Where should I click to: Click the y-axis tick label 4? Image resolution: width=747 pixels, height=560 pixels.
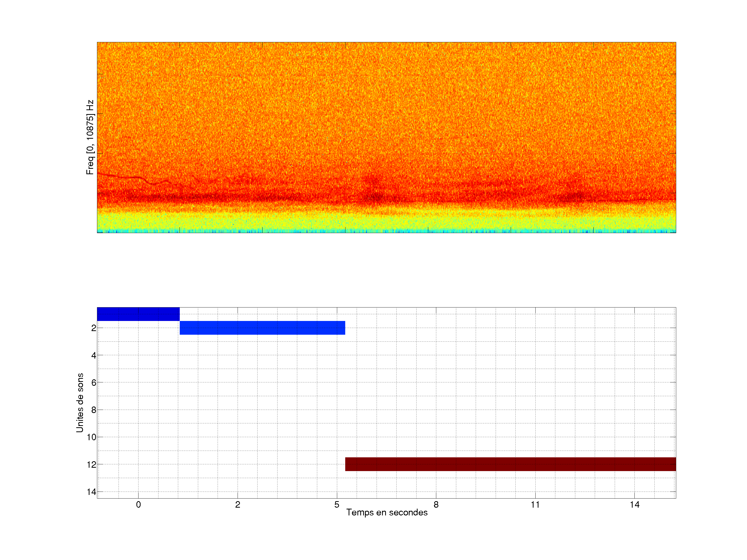(94, 355)
